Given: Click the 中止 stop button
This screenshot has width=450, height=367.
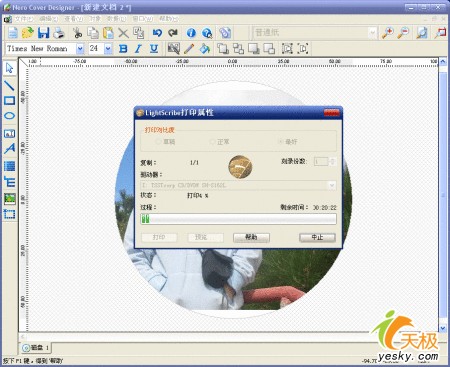Looking at the screenshot, I should tap(317, 237).
